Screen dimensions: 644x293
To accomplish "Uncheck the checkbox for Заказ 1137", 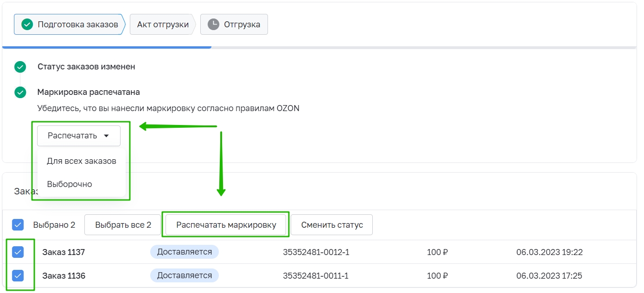I will (18, 252).
